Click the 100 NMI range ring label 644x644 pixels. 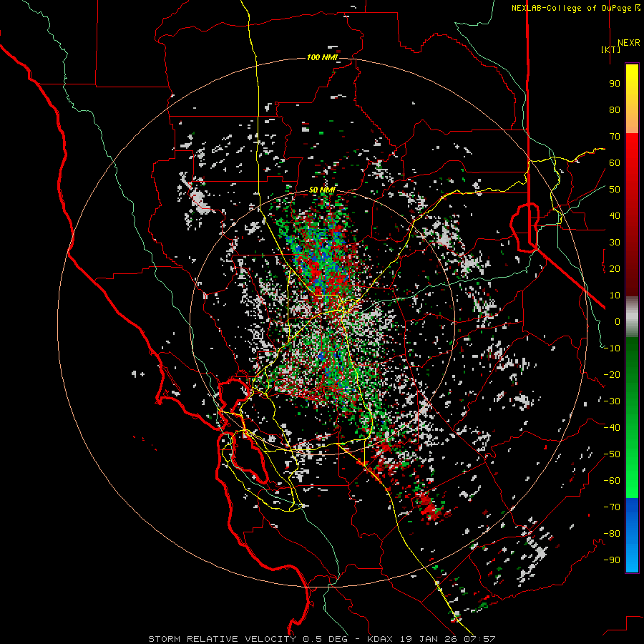(322, 57)
